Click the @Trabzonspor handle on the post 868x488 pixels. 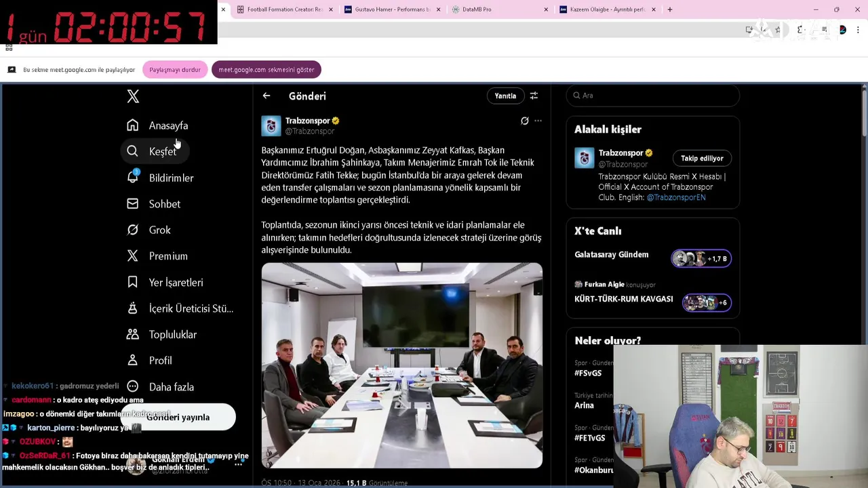(310, 131)
